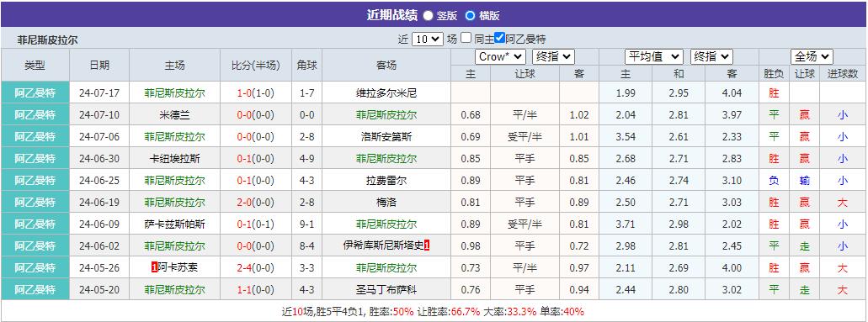Open the 米德兰 team link
This screenshot has width=868, height=322.
coord(174,115)
